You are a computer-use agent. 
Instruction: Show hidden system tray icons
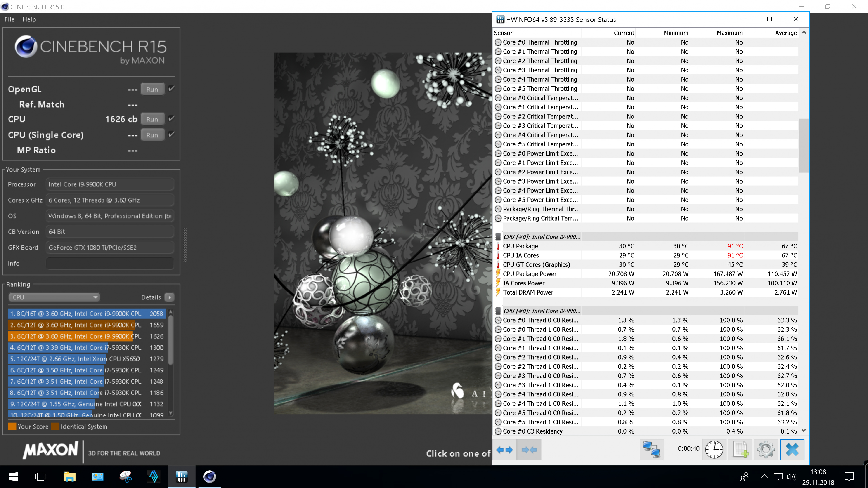pos(764,476)
